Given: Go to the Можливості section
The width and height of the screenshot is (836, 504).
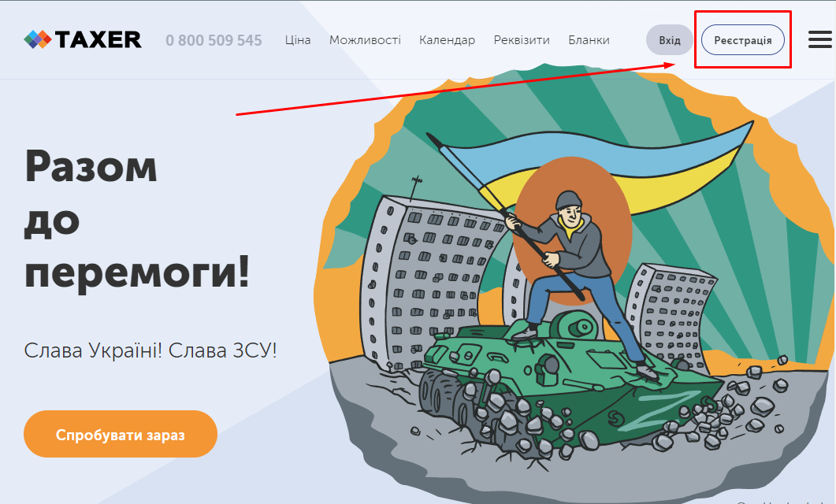Looking at the screenshot, I should [366, 40].
